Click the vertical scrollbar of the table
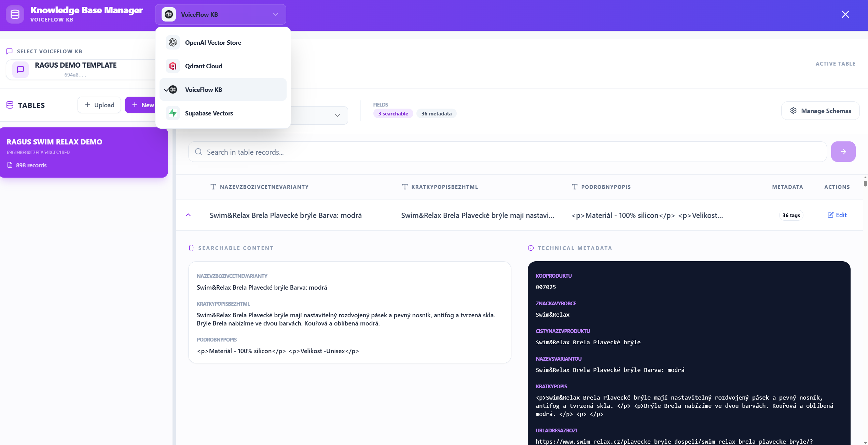Viewport: 868px width, 445px height. point(865,183)
